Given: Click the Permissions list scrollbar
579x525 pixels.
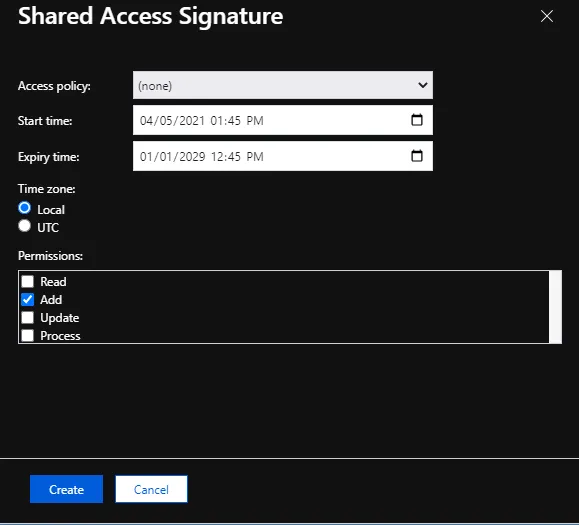Looking at the screenshot, I should (555, 307).
